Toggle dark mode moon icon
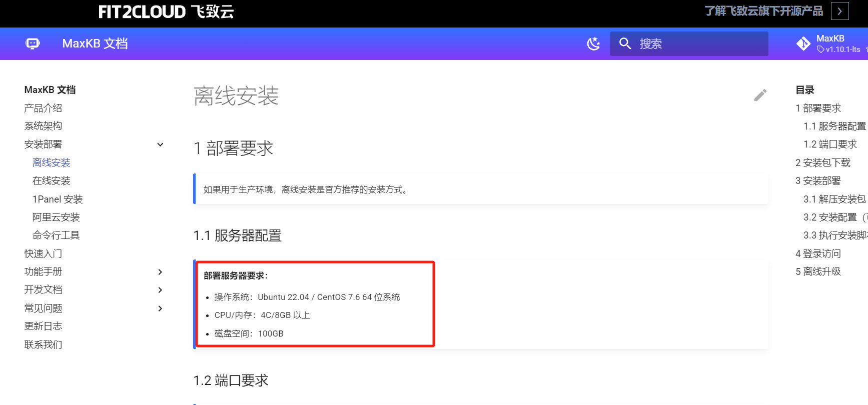 tap(593, 43)
